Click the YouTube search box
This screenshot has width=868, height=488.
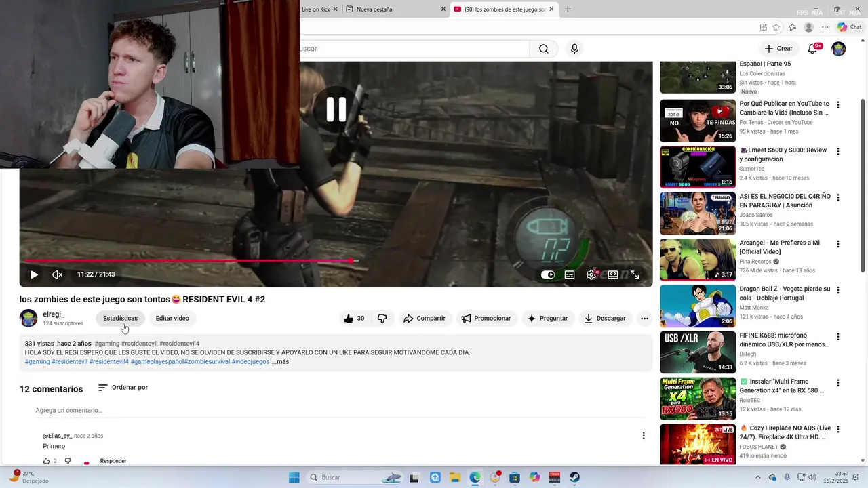[414, 49]
